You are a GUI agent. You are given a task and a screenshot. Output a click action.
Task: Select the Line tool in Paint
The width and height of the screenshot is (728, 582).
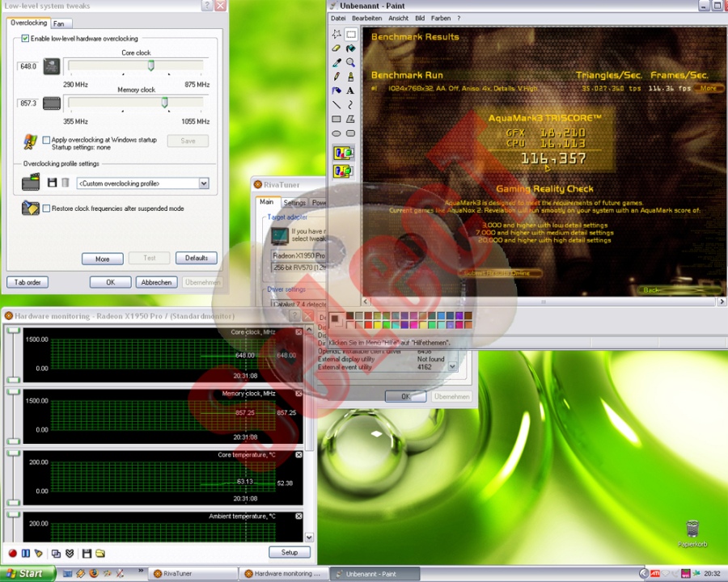[336, 105]
